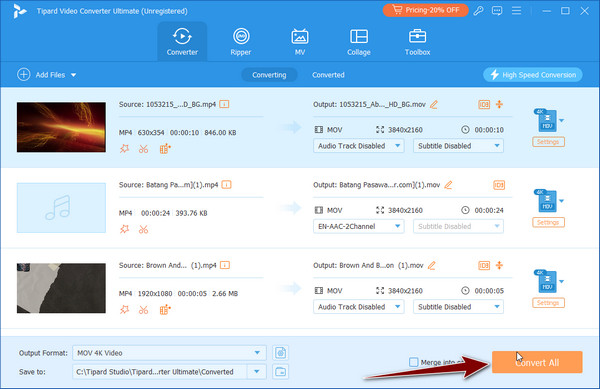Screen dimensions: 600x389
Task: Switch to the Ripper tab
Action: [241, 41]
